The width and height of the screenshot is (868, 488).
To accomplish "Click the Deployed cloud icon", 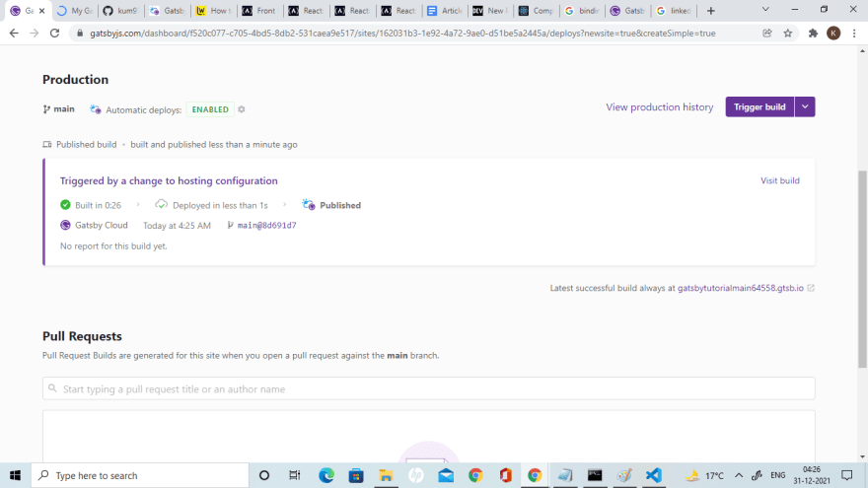I will pyautogui.click(x=161, y=205).
